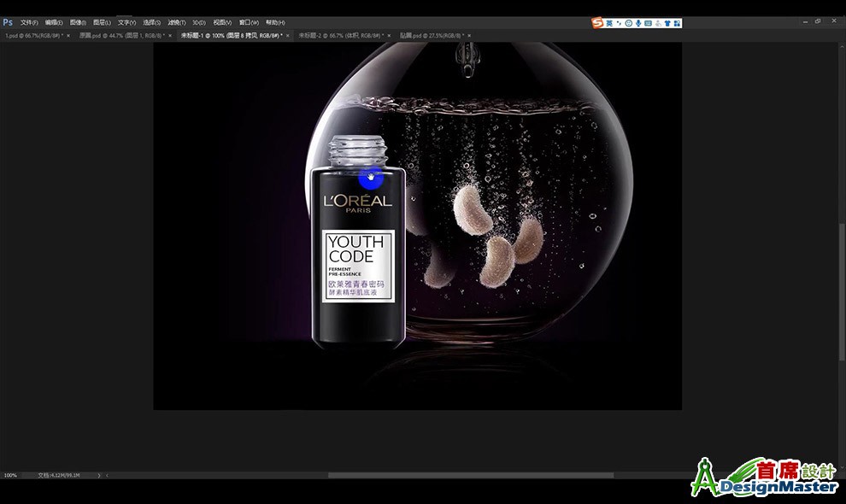The image size is (846, 504).
Task: Open the 文件(F) File menu
Action: [x=29, y=23]
